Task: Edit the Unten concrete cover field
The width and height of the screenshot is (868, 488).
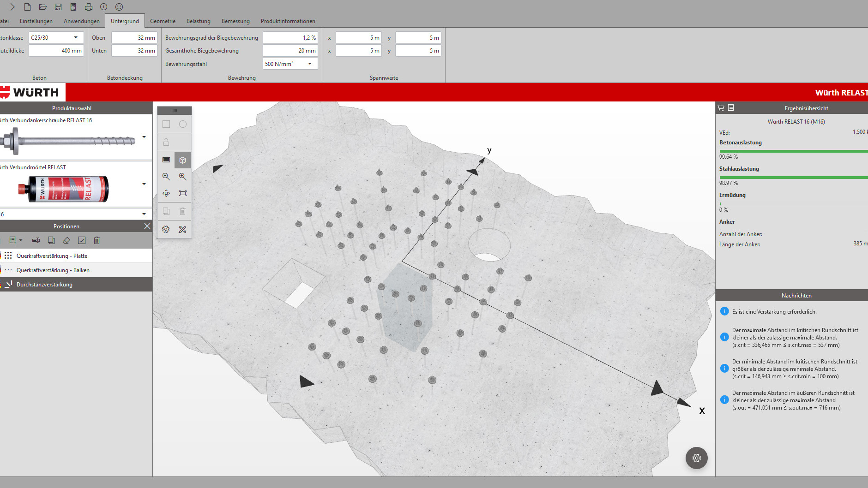Action: point(134,51)
